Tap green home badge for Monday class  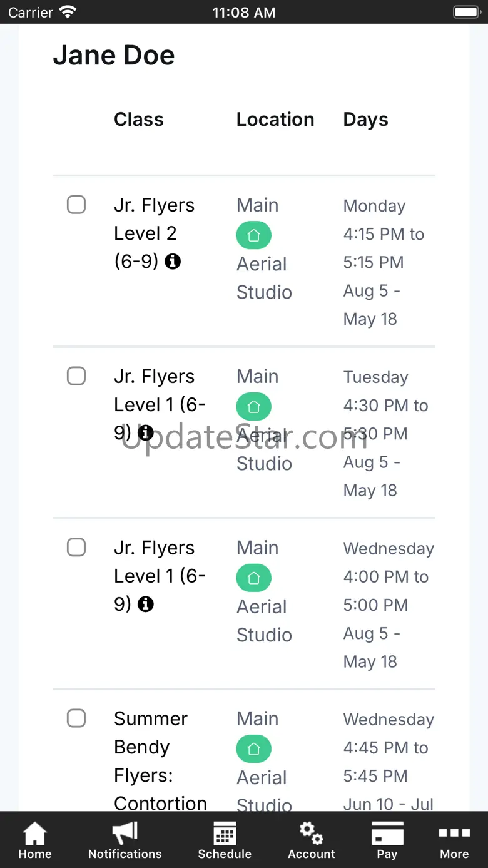tap(253, 235)
